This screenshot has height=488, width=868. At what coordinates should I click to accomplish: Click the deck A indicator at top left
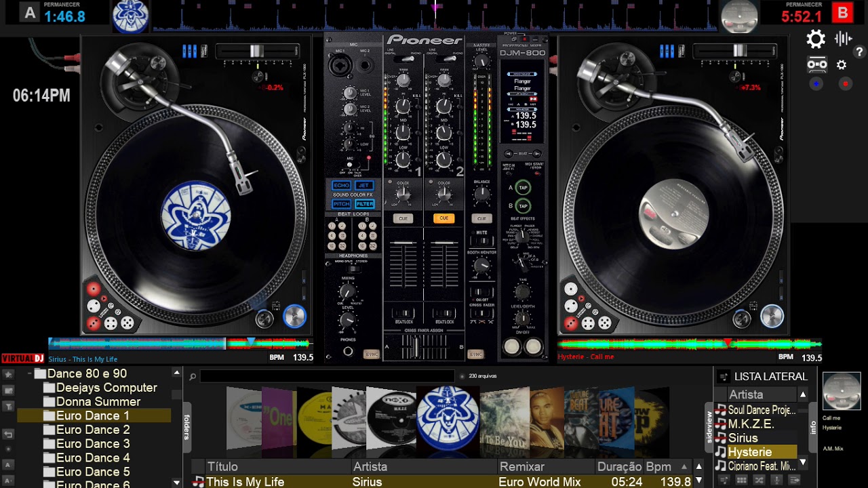[30, 13]
